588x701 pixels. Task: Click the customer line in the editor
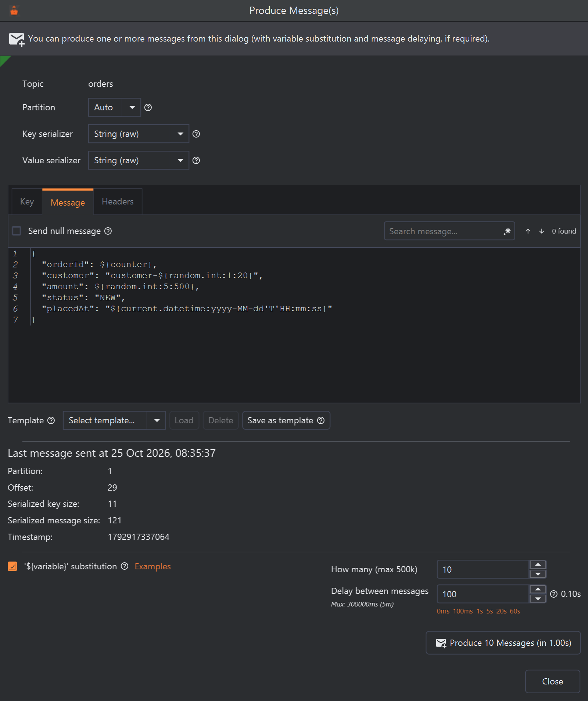click(152, 275)
